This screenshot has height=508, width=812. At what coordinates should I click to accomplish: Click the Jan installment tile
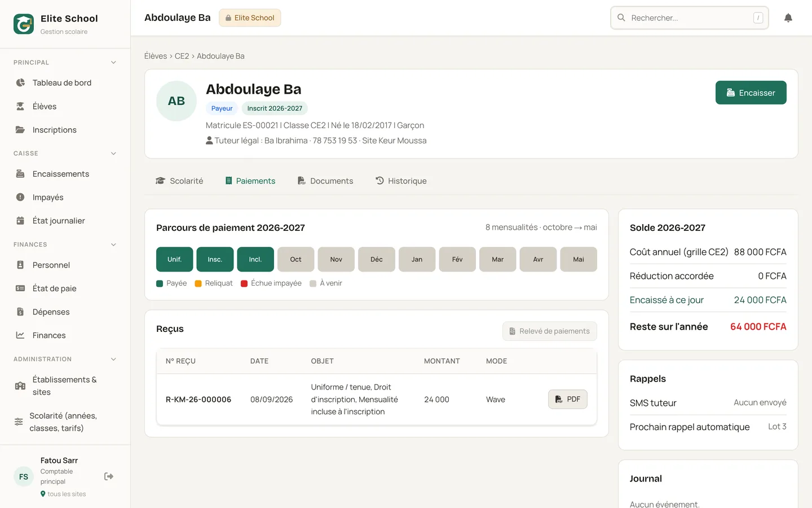tap(417, 260)
